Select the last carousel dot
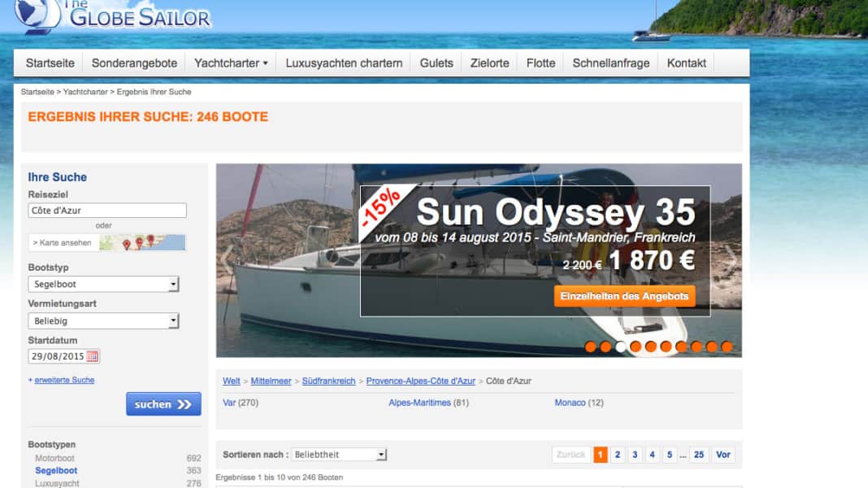868x488 pixels. pyautogui.click(x=727, y=346)
